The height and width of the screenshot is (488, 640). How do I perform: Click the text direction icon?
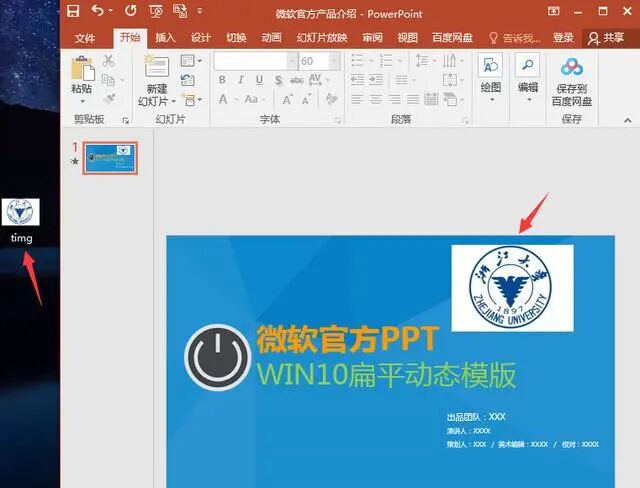click(450, 61)
